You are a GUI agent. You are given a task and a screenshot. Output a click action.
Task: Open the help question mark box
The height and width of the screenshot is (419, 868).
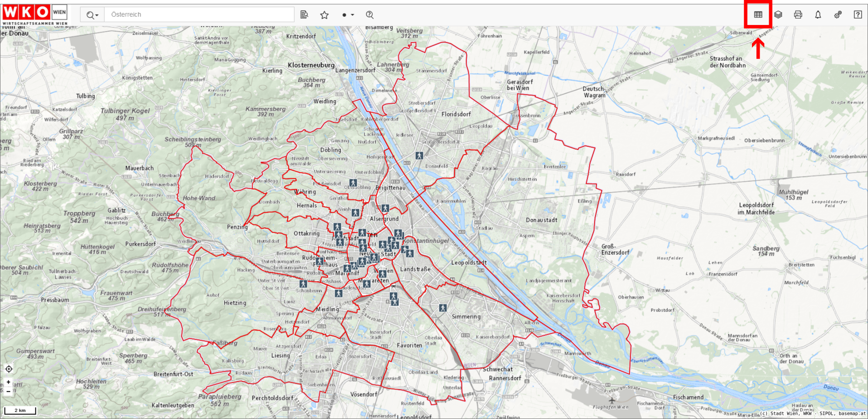[858, 15]
